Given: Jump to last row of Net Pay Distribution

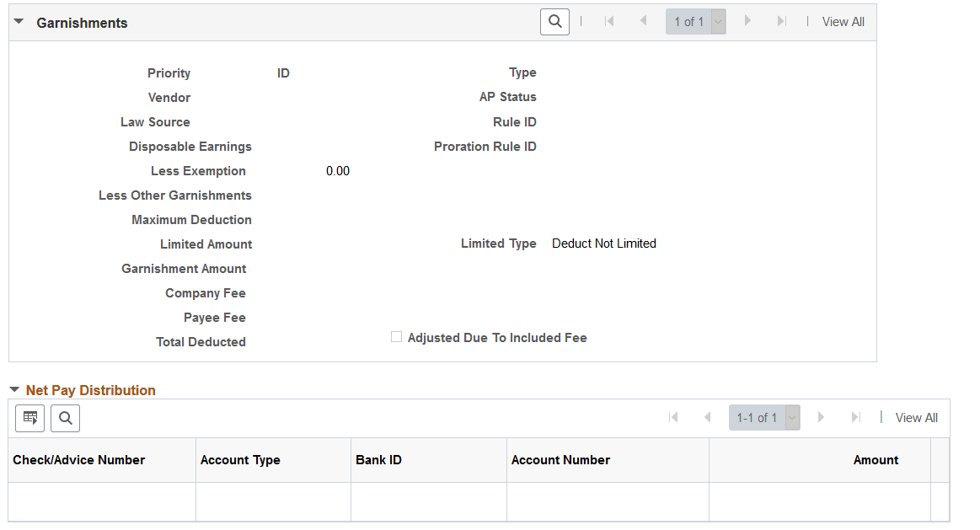Looking at the screenshot, I should pyautogui.click(x=856, y=417).
